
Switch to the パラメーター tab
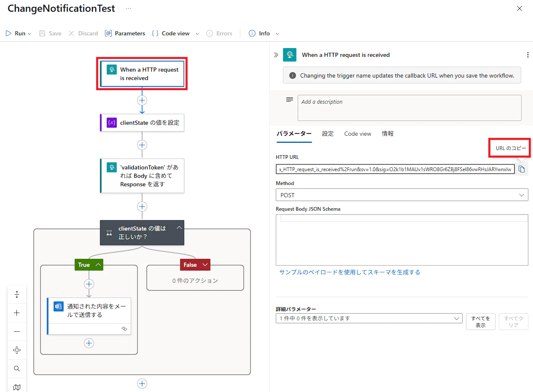[x=294, y=134]
